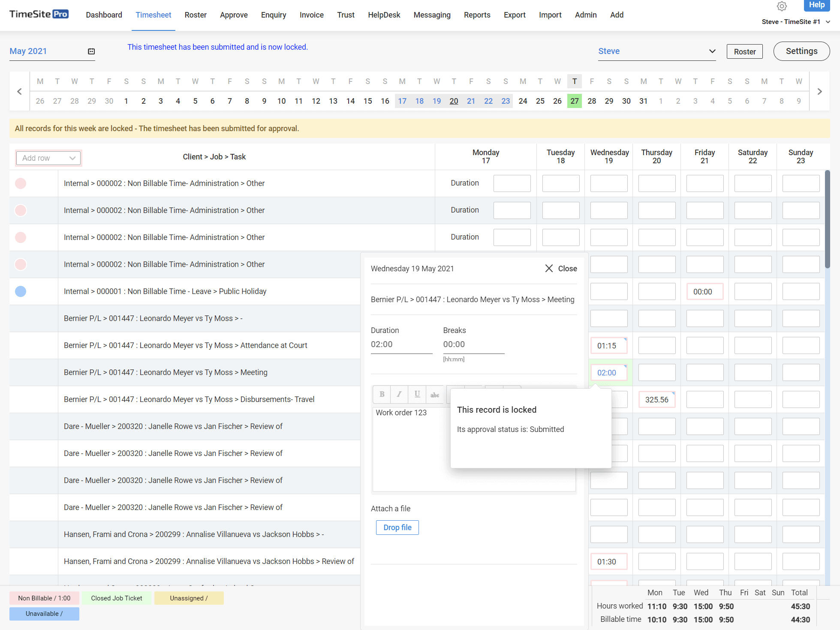Open the HelpDesk menu
This screenshot has height=630, width=840.
pos(384,15)
